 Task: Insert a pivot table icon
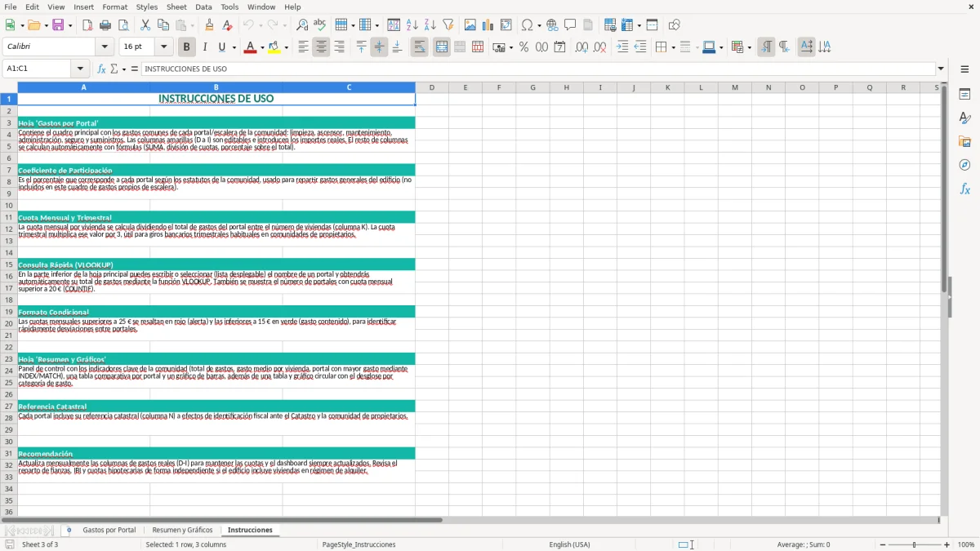click(x=506, y=25)
